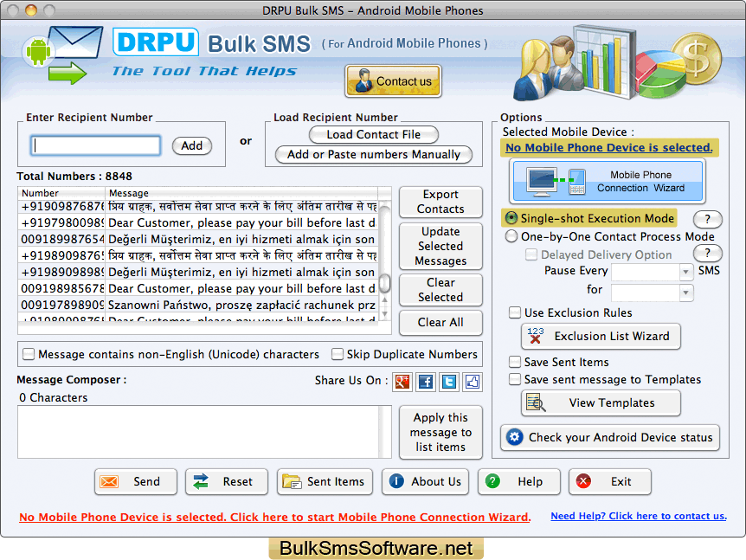This screenshot has width=746, height=560.
Task: Click the contact list scroll up arrow
Action: pos(385,300)
